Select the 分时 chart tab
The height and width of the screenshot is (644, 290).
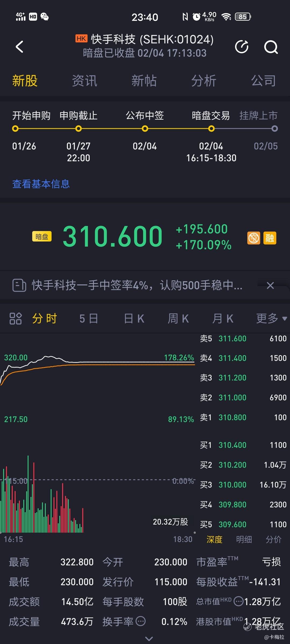[45, 319]
